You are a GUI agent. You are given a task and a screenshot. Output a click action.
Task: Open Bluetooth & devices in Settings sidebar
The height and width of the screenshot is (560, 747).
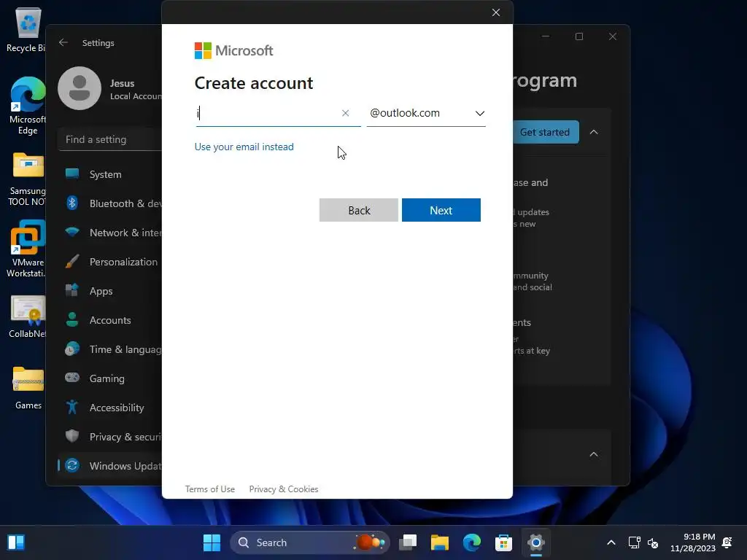109,203
